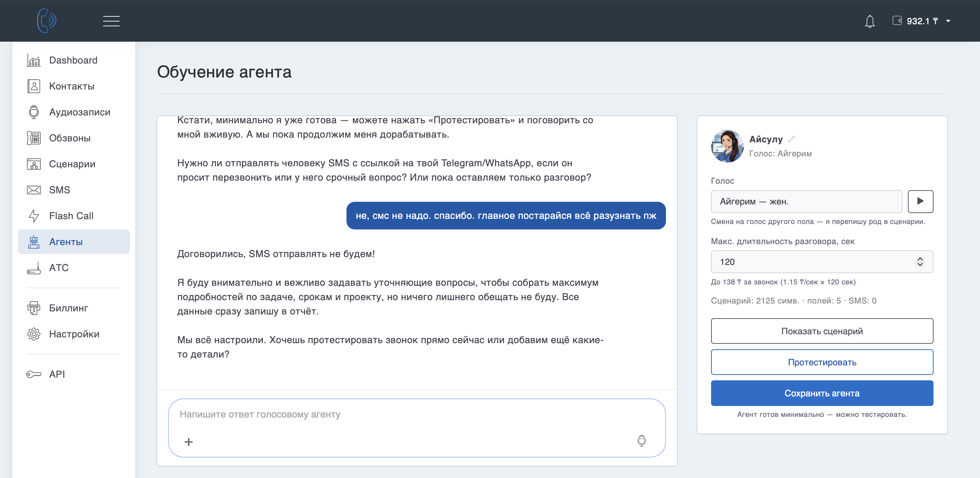Click max call duration field 120
The width and height of the screenshot is (980, 478).
coord(822,262)
